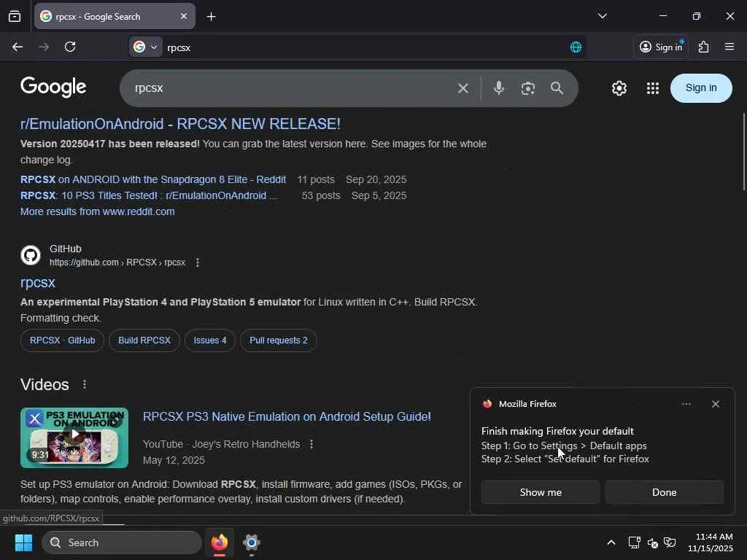Open search engine selector in address bar
The width and height of the screenshot is (747, 560).
(145, 47)
